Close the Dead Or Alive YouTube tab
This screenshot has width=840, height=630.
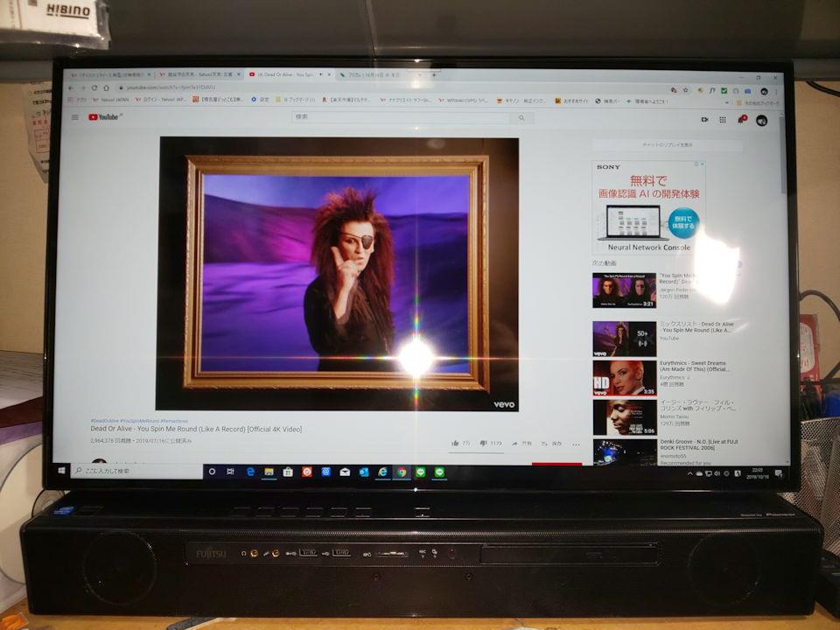coord(329,74)
